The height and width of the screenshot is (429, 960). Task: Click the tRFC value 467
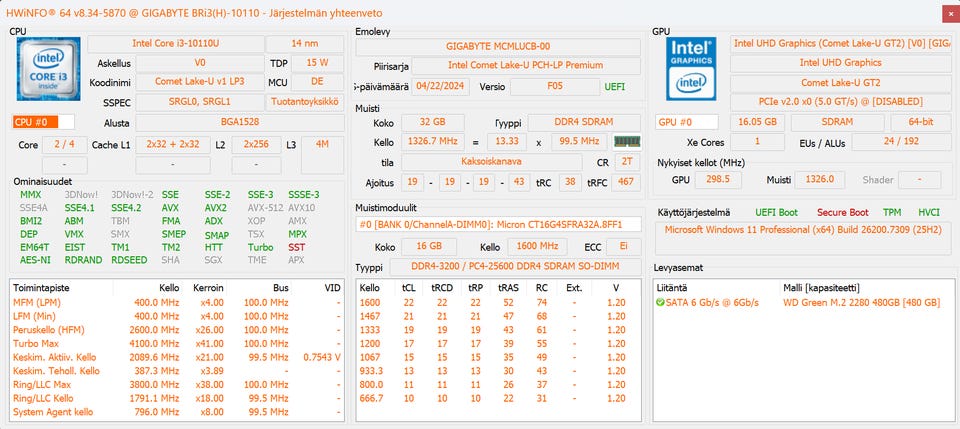626,182
